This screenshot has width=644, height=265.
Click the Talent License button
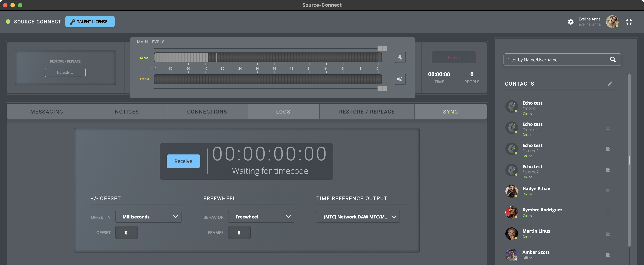90,22
